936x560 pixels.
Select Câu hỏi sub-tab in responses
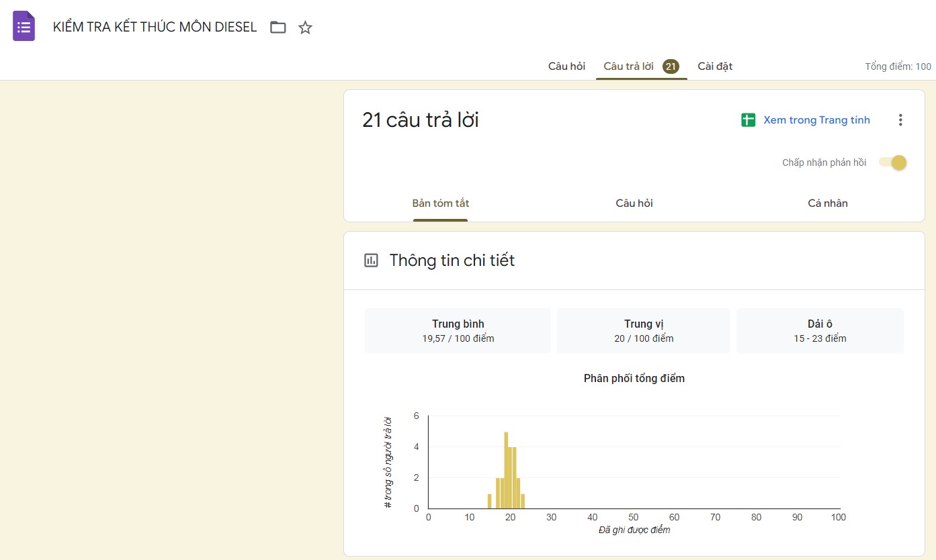tap(634, 203)
